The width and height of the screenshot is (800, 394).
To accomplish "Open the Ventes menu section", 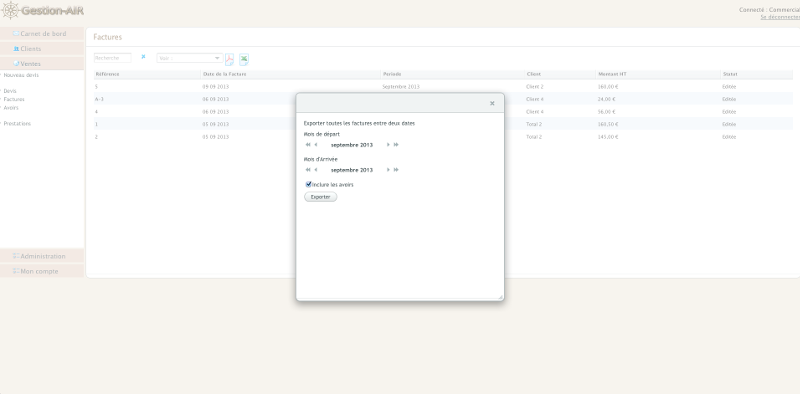I will point(42,64).
